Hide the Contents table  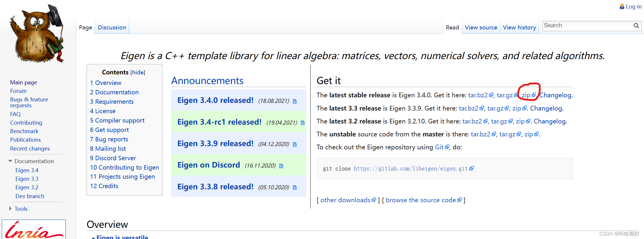(138, 72)
